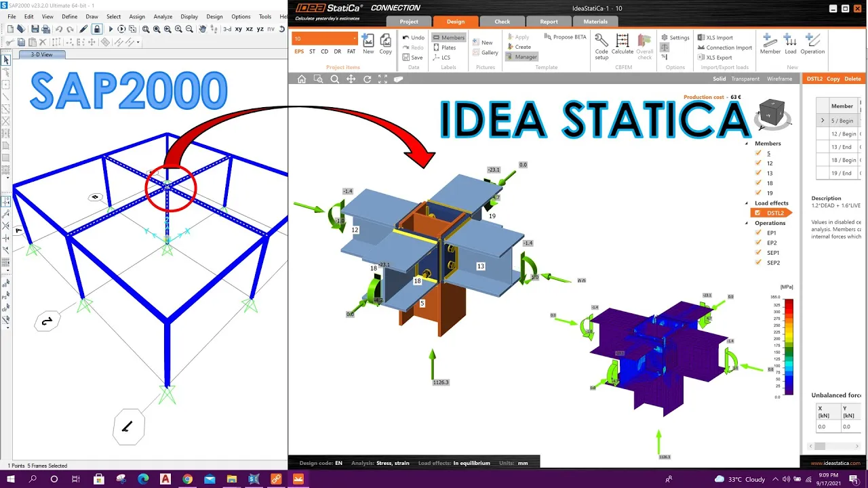Collapse the Members tree section
The width and height of the screenshot is (868, 488).
point(747,144)
